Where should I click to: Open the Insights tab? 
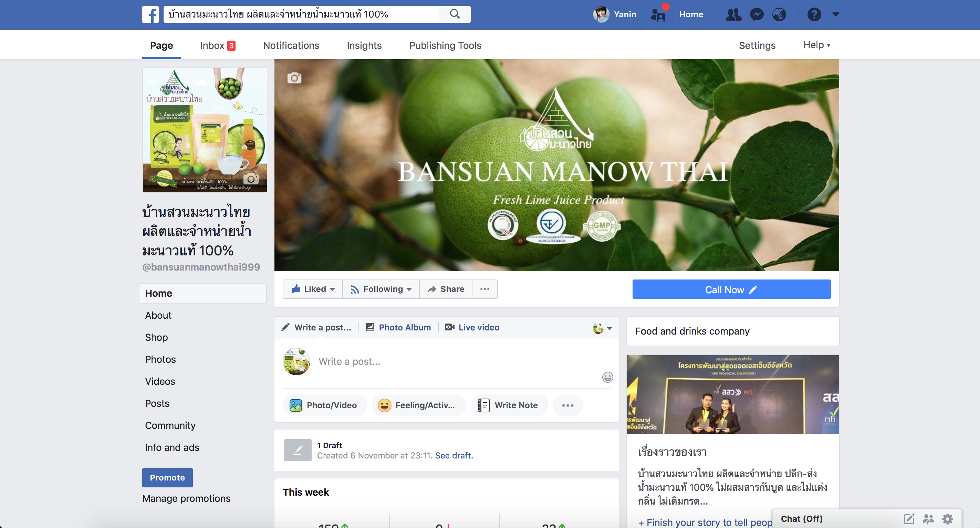click(364, 45)
